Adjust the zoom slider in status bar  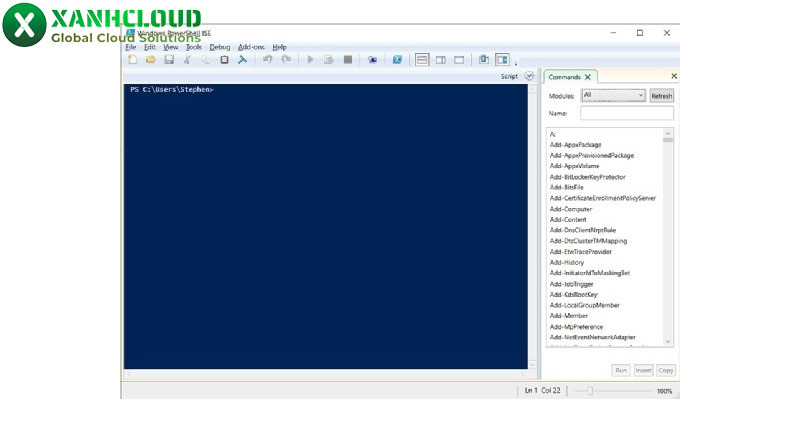point(590,391)
